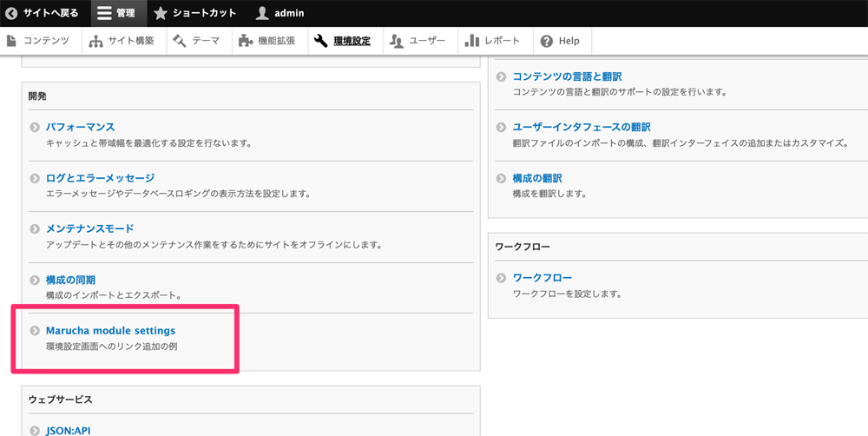Click the bar chart icon beside レポート
Screen dimensions: 868x436
(x=471, y=41)
